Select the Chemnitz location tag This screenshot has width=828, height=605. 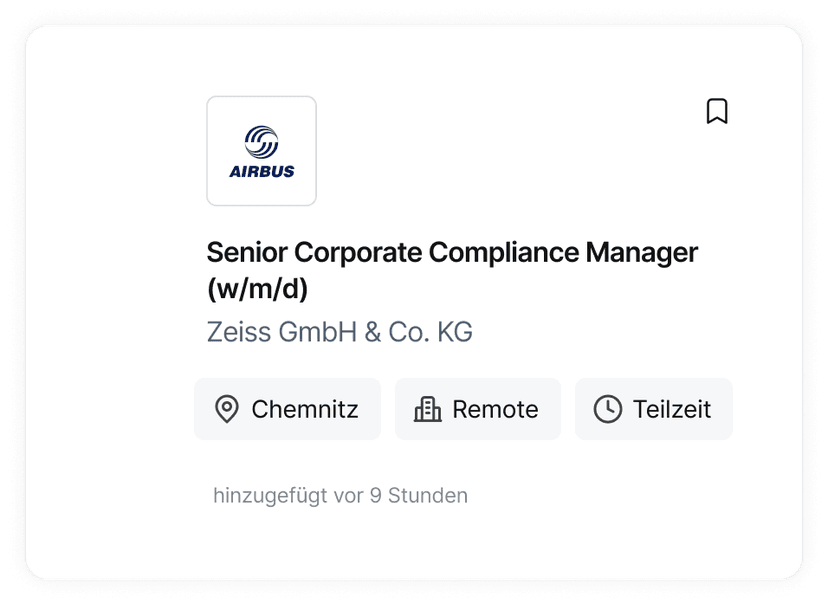pos(287,409)
